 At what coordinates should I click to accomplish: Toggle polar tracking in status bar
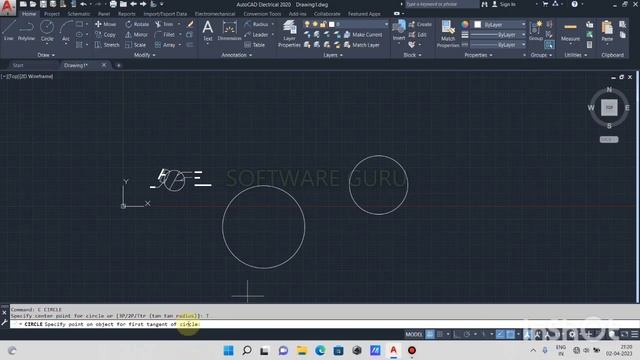(x=467, y=334)
